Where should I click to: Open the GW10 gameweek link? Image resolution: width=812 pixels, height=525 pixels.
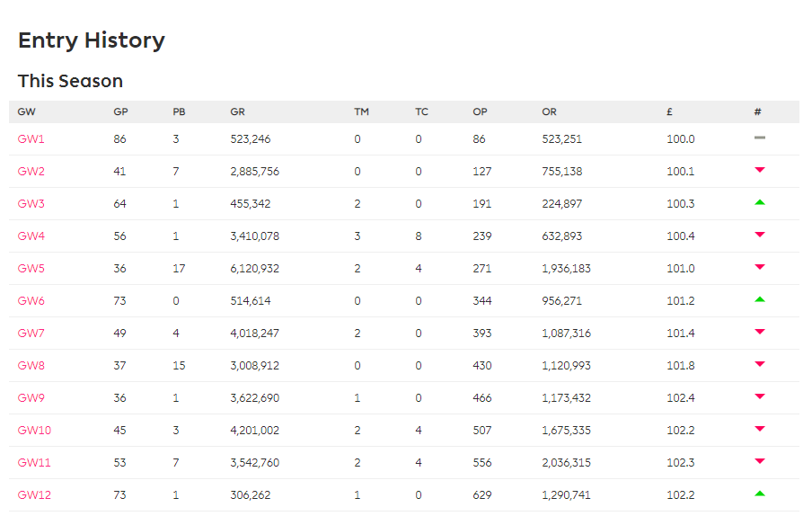point(34,430)
